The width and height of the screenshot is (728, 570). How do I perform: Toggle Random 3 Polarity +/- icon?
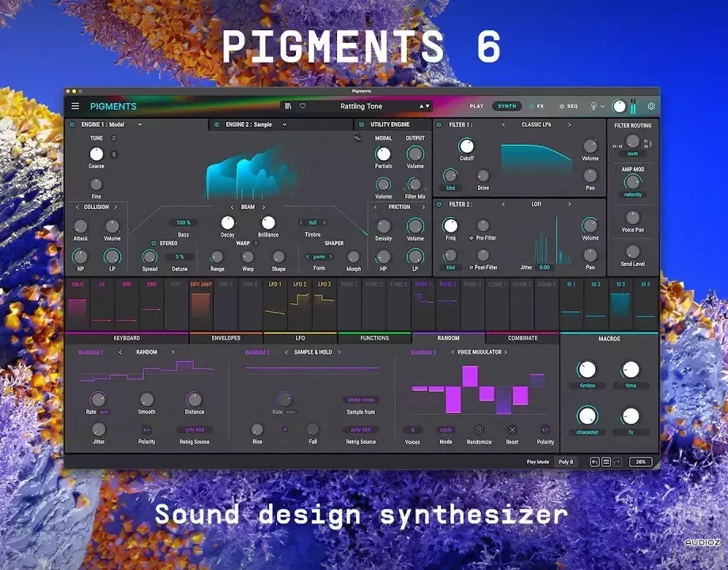545,430
